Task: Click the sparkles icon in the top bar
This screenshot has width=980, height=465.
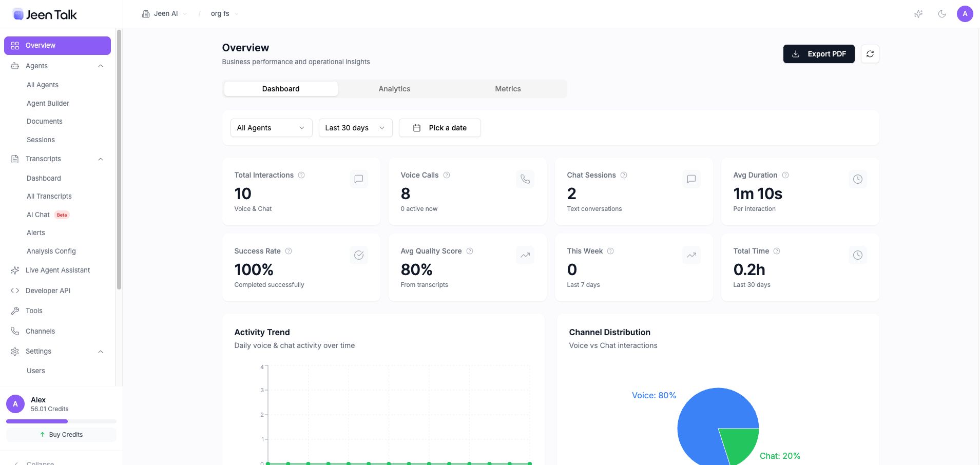Action: pyautogui.click(x=918, y=14)
